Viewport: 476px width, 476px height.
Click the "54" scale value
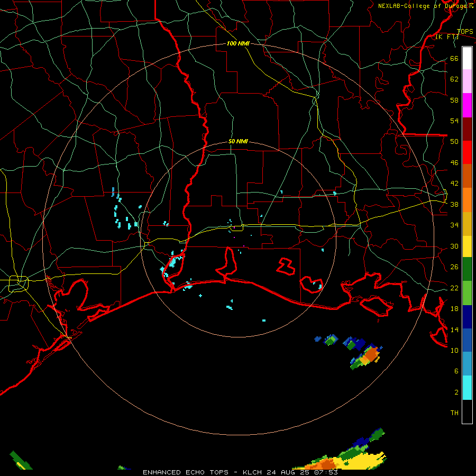point(454,121)
